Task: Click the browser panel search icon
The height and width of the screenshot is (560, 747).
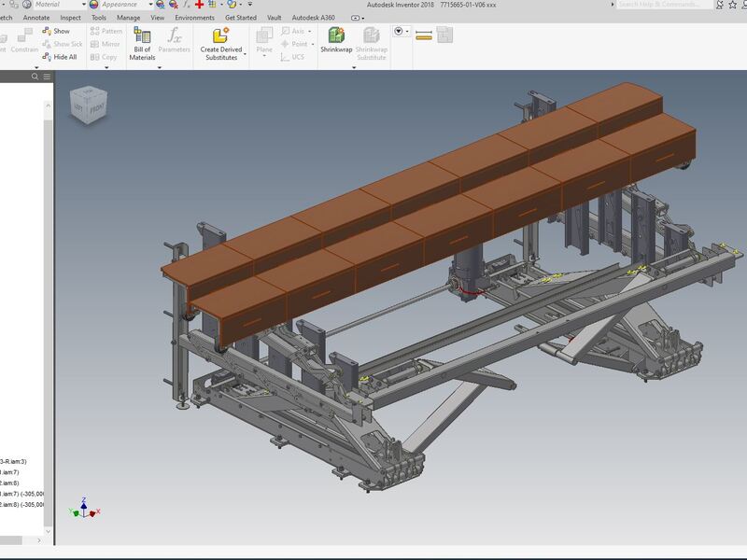Action: 35,77
